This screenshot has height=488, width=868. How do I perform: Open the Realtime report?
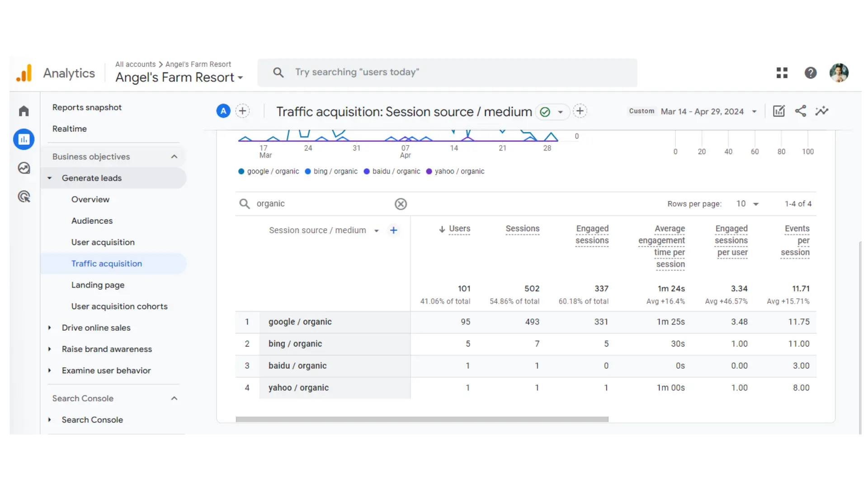(69, 129)
